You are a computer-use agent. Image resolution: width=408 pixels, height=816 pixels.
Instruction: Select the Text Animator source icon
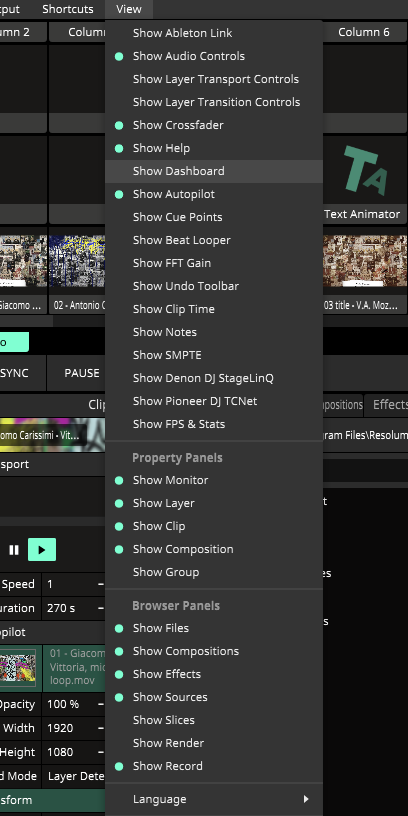365,171
